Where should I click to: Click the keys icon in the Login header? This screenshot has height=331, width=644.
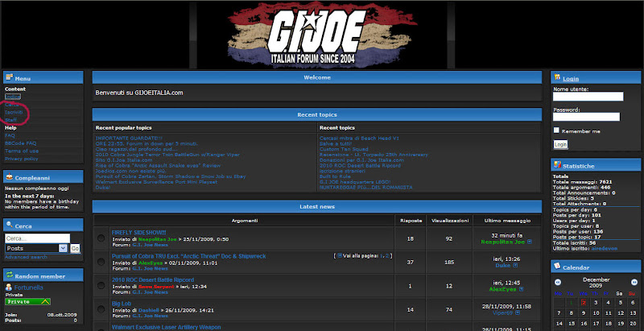pos(557,77)
